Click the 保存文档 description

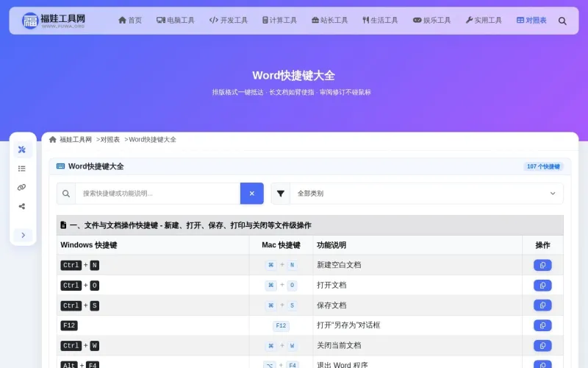pyautogui.click(x=331, y=305)
